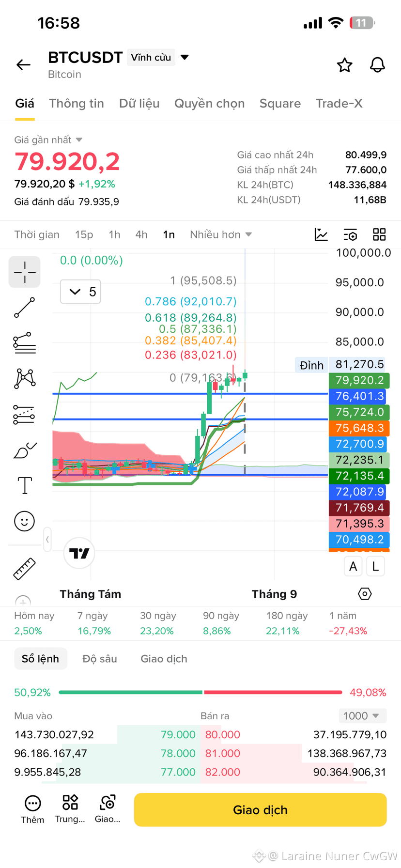Click the TradingView logo button

[79, 553]
